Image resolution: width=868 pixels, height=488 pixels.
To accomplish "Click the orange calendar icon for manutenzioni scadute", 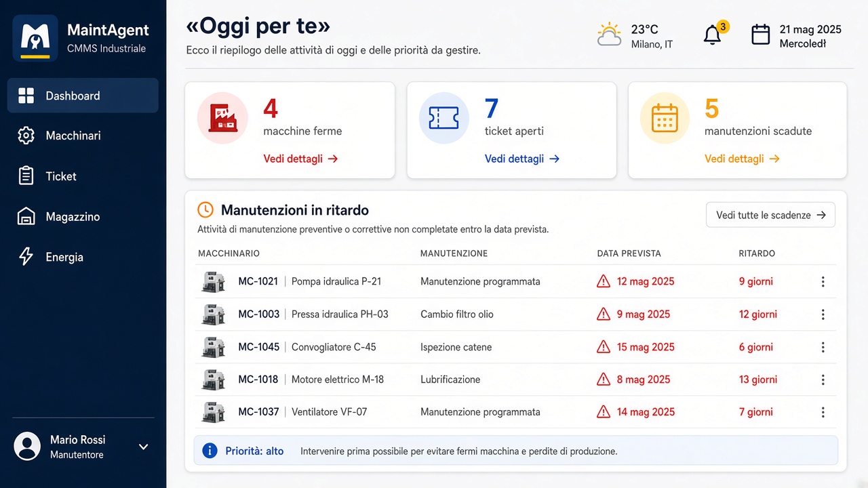I will point(665,118).
